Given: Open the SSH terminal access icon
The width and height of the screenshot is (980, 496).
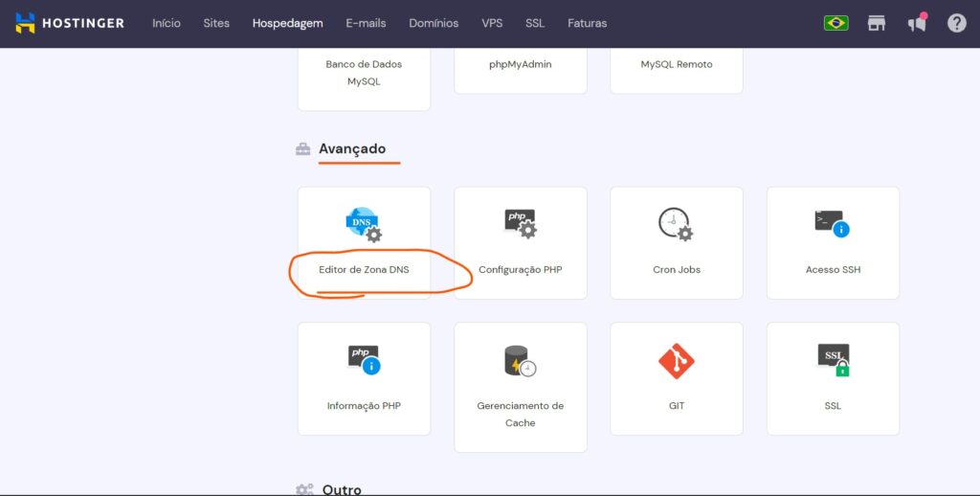Looking at the screenshot, I should [x=832, y=223].
